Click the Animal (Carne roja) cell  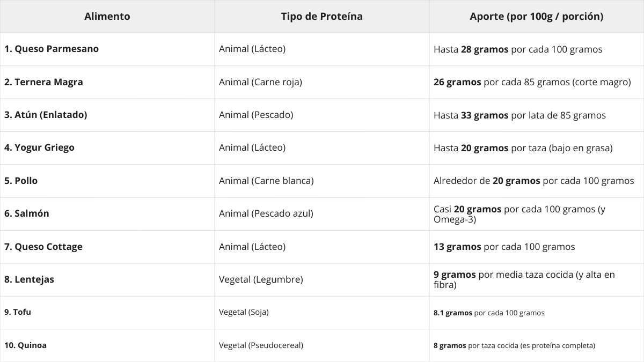coord(260,82)
